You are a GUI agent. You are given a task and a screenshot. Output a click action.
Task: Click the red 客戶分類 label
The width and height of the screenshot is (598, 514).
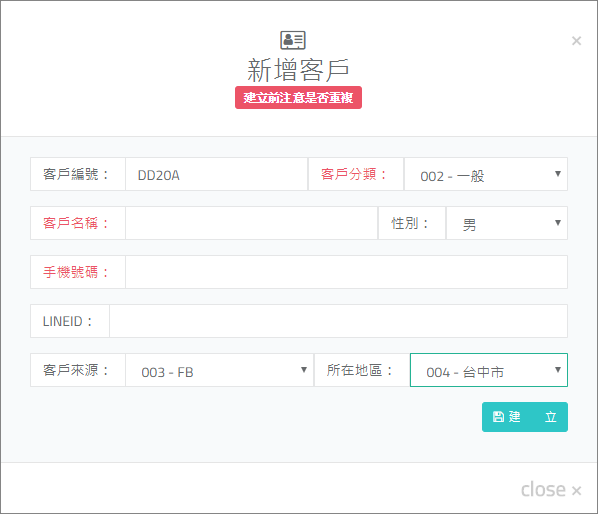click(x=354, y=174)
